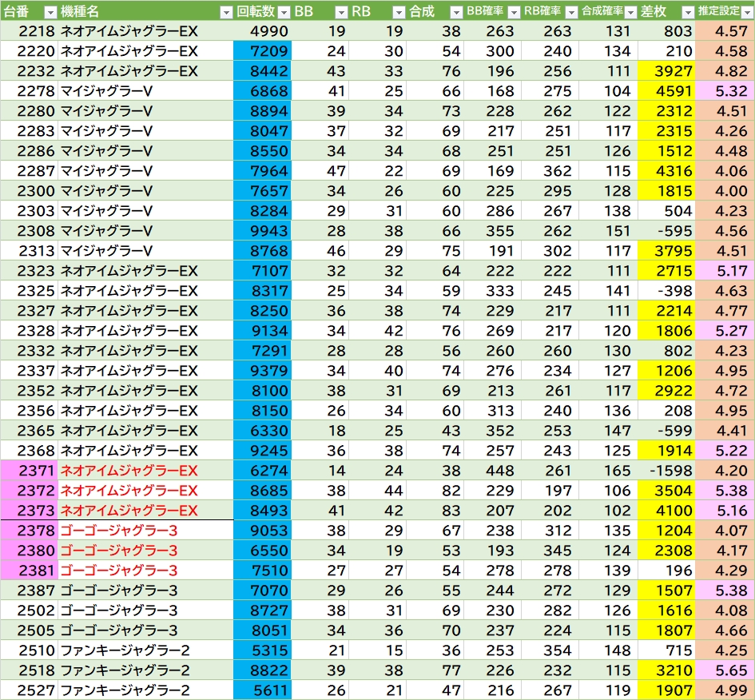Select 機種名 cell in row 2380
The height and width of the screenshot is (700, 755).
click(145, 551)
